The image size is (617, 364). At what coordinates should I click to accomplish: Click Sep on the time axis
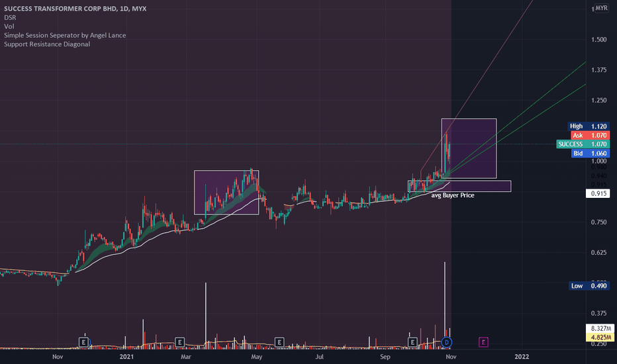click(385, 357)
